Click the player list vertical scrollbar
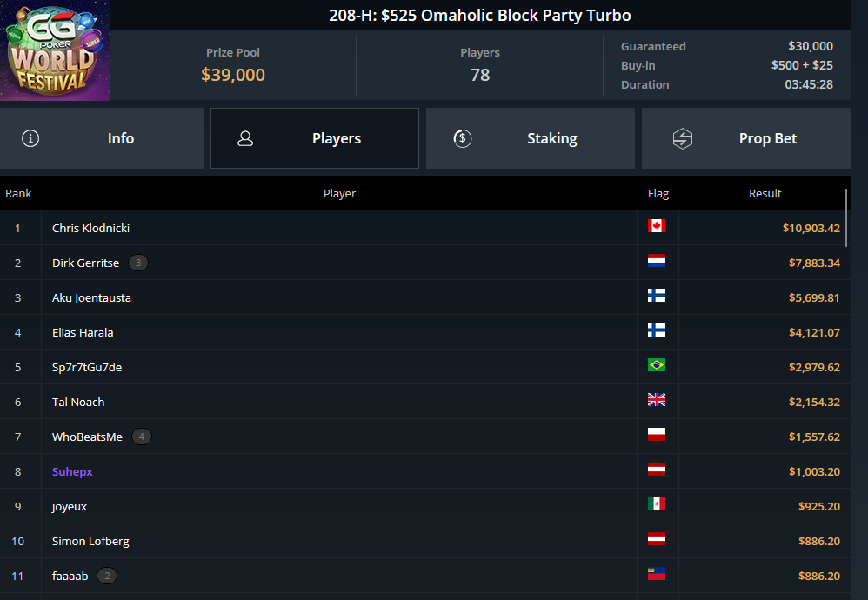The height and width of the screenshot is (600, 868). click(x=846, y=217)
